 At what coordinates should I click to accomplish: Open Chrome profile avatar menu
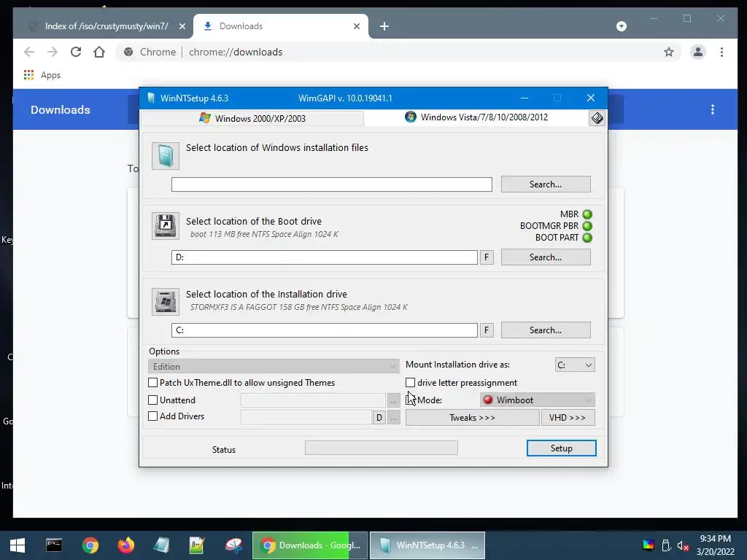coord(698,52)
